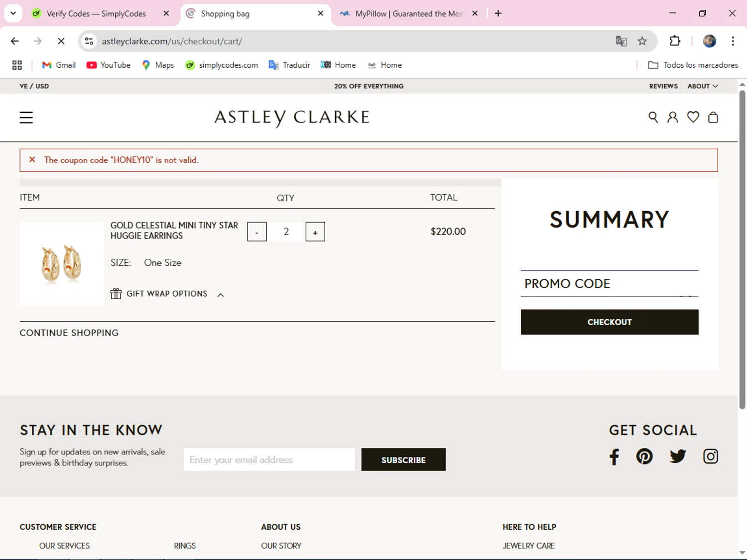Click the page vertical scrollbar

pos(742,249)
